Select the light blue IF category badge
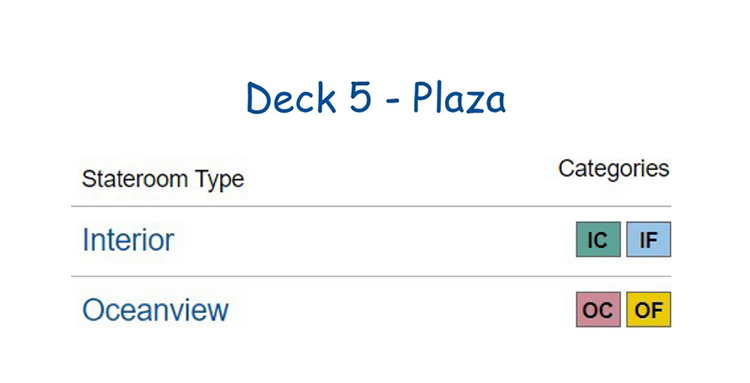Viewport: 750px width, 383px height. pos(649,240)
